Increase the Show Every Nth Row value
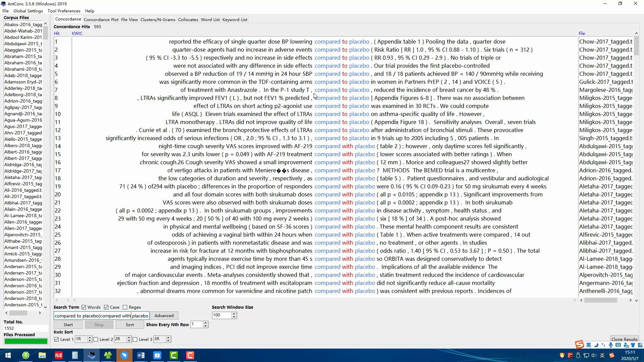Viewport: 644px width, 362px height. coord(206,323)
